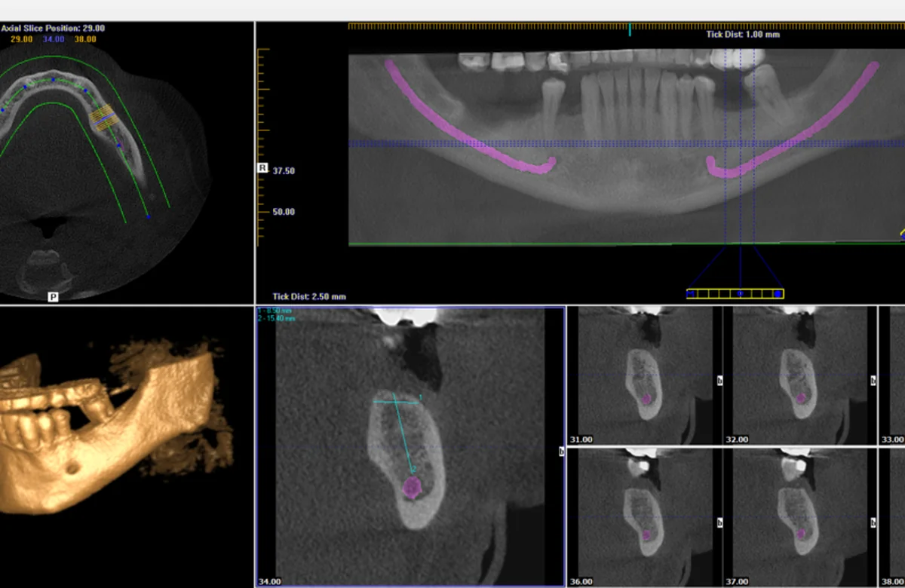Click the left end handle of the yellow slice navigator
This screenshot has width=905, height=588.
[x=690, y=293]
